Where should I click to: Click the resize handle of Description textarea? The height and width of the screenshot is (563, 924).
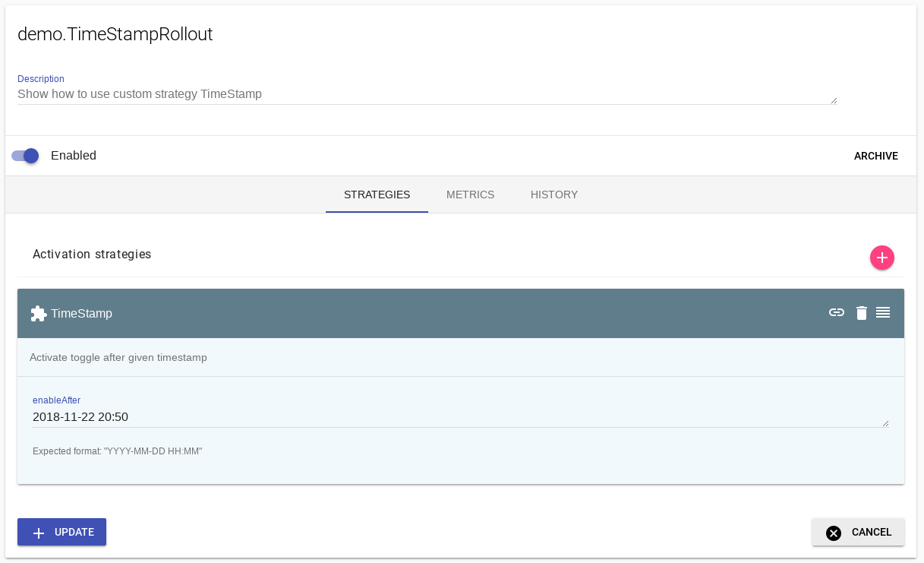[834, 100]
